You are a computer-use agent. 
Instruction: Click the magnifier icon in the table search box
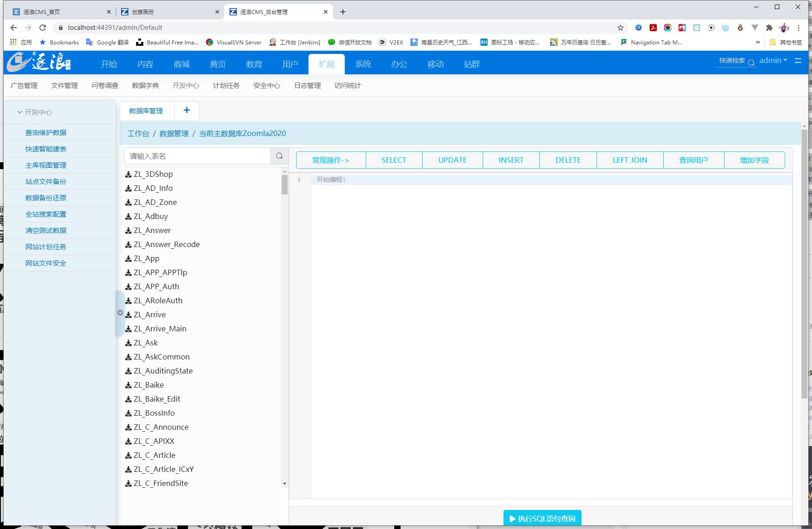279,155
